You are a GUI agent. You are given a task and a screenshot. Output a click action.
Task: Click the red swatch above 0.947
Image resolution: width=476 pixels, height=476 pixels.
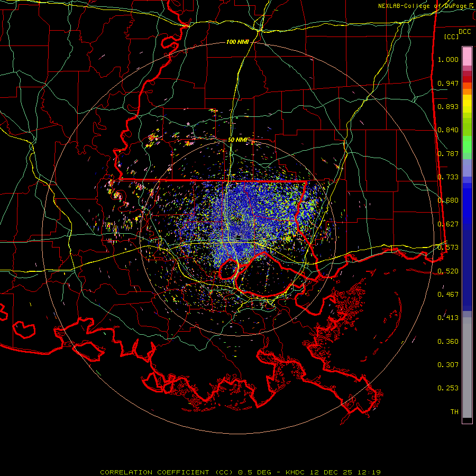click(467, 79)
